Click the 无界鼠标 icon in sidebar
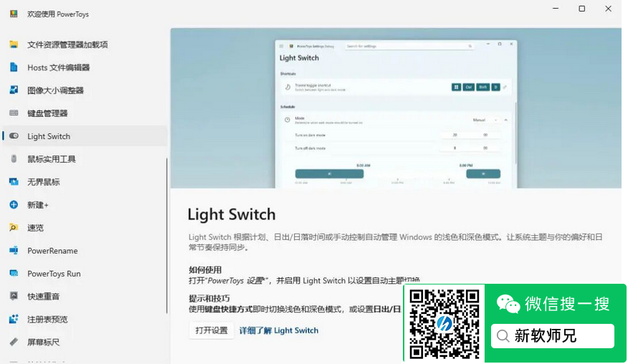 click(14, 182)
